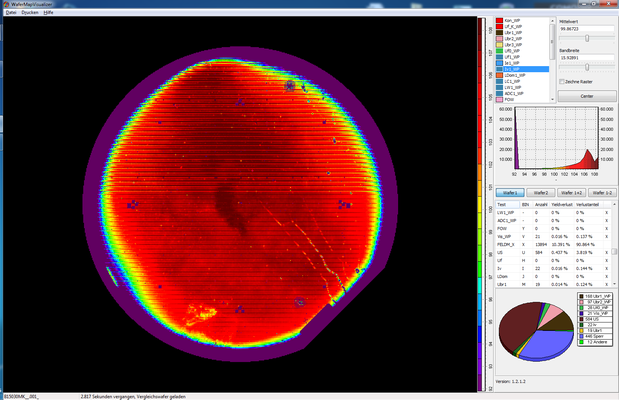The height and width of the screenshot is (400, 619).
Task: Sort table by the Yieldverlust column
Action: click(x=562, y=204)
